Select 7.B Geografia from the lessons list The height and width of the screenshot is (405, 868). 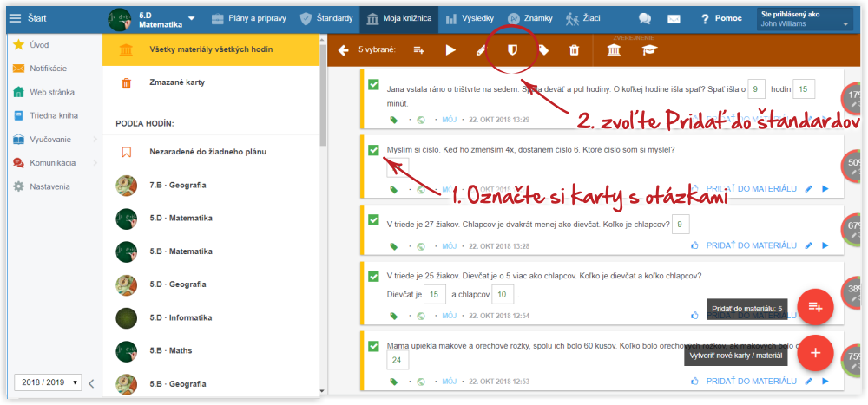click(x=177, y=185)
